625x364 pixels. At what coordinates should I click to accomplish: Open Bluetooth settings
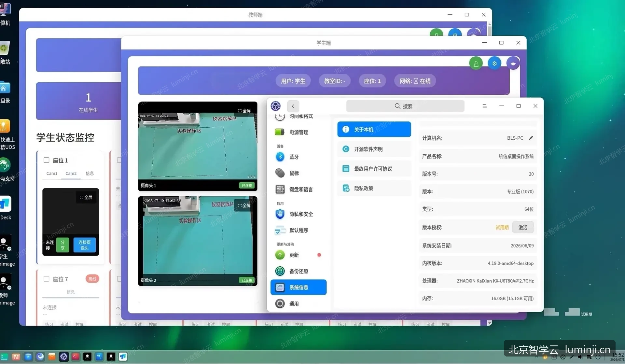(x=299, y=157)
